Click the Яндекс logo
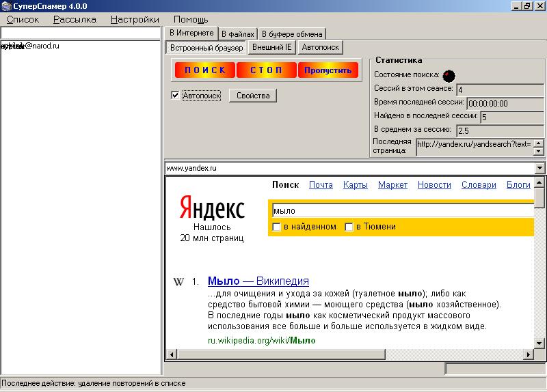The image size is (547, 392). coord(212,207)
